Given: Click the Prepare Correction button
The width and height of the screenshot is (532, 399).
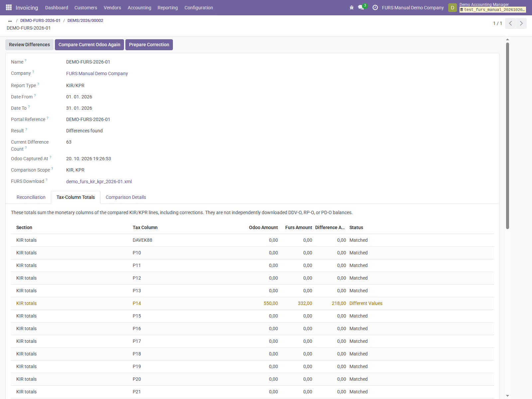Looking at the screenshot, I should point(149,45).
